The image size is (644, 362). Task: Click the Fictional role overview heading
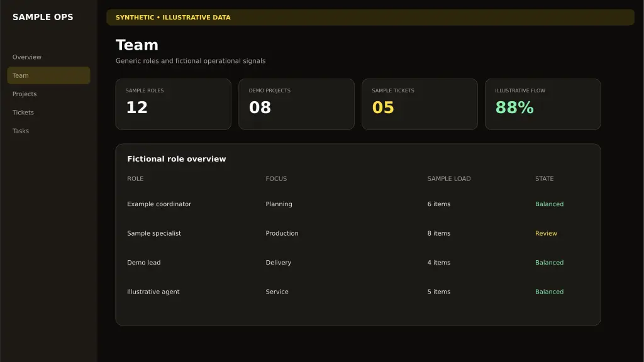(177, 159)
